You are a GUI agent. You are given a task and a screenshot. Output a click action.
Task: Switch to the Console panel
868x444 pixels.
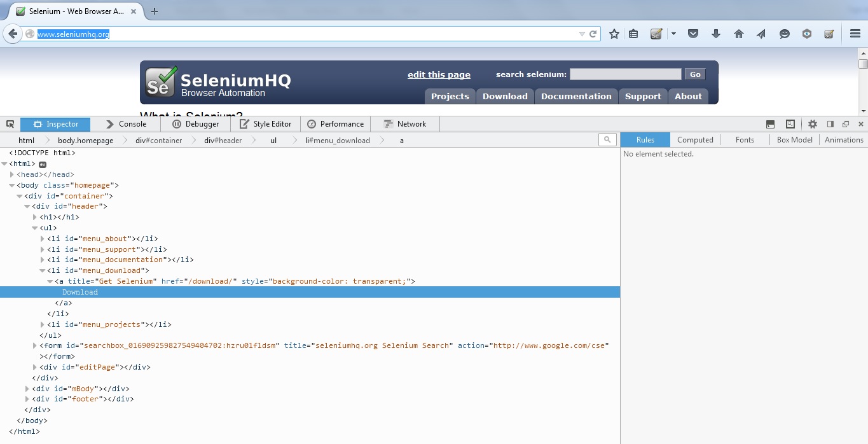tap(126, 124)
